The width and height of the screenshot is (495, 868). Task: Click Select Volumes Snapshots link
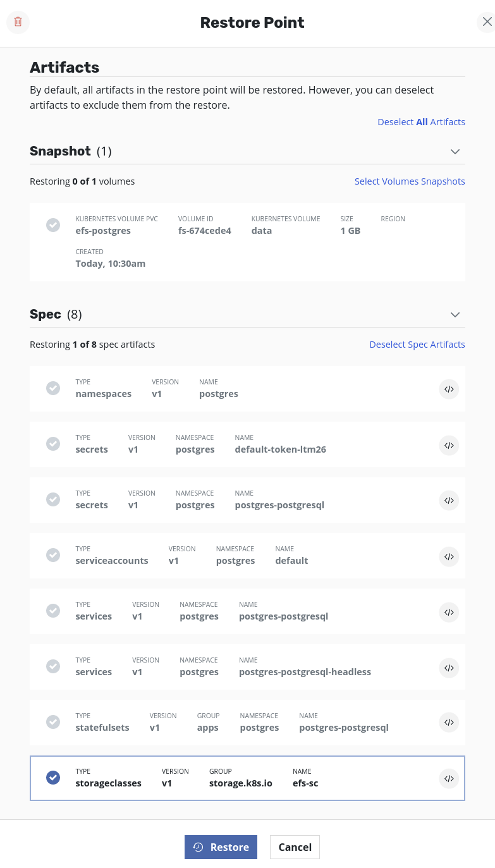(410, 181)
